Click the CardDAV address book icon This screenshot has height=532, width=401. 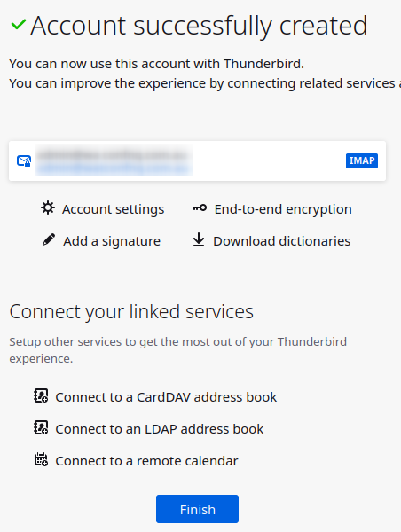[x=41, y=395]
